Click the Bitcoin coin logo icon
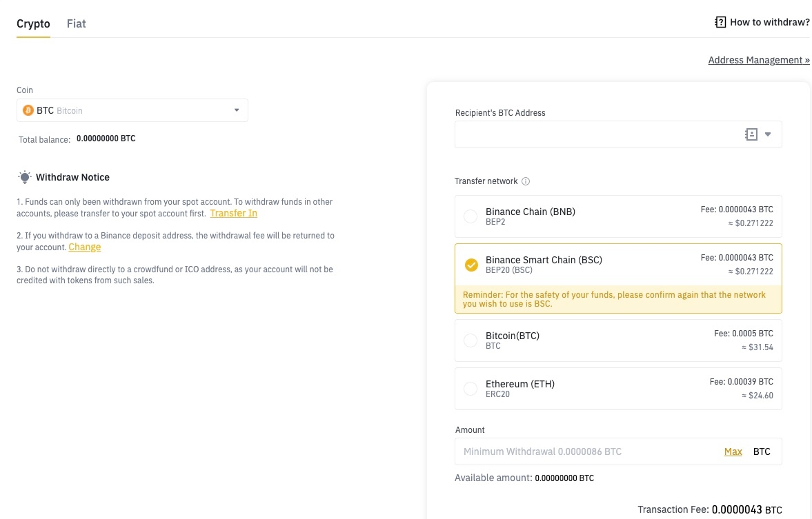The image size is (812, 519). tap(28, 110)
